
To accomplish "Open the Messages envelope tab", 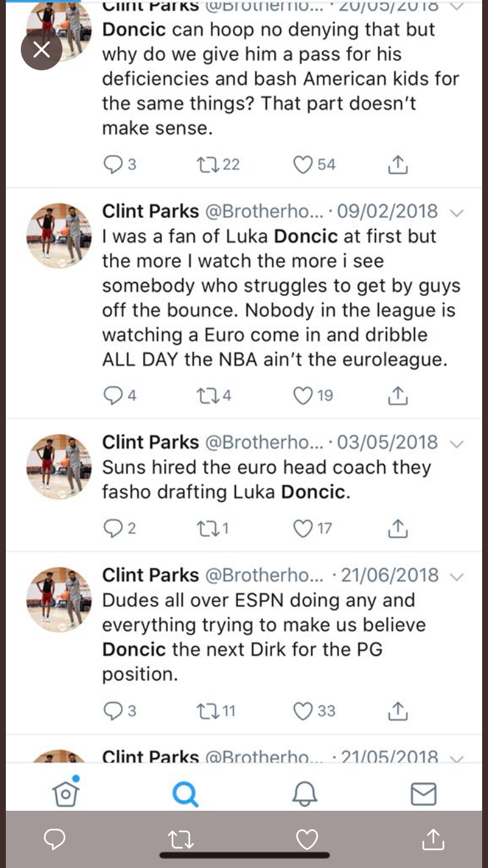I will click(423, 794).
